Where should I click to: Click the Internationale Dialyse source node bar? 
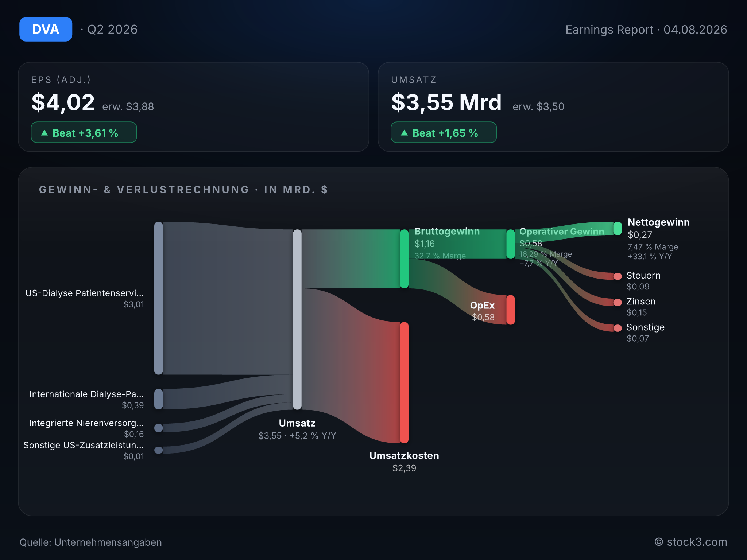(159, 399)
